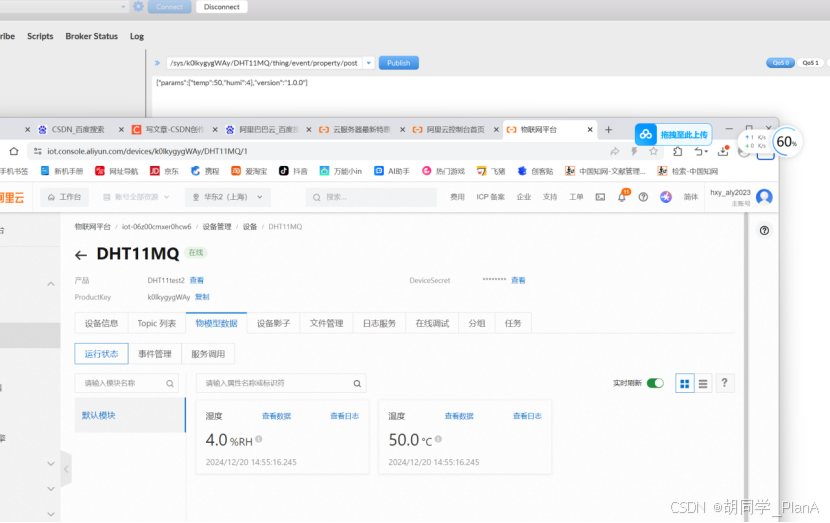Click the 工作台 button in header

click(x=65, y=197)
